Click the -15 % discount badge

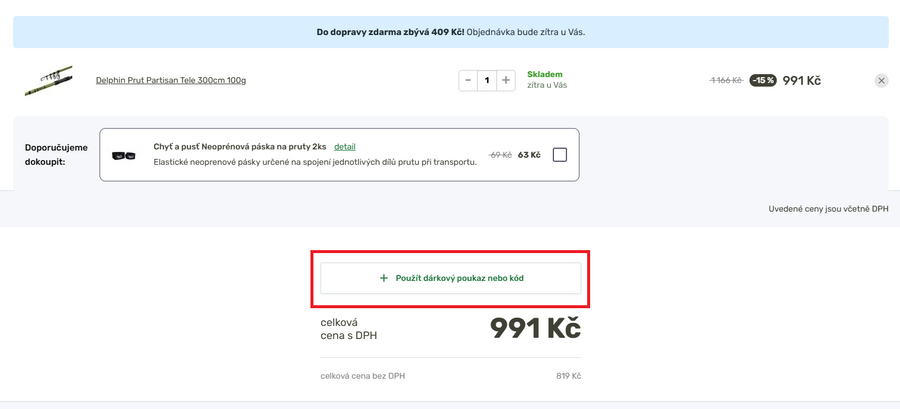[763, 80]
